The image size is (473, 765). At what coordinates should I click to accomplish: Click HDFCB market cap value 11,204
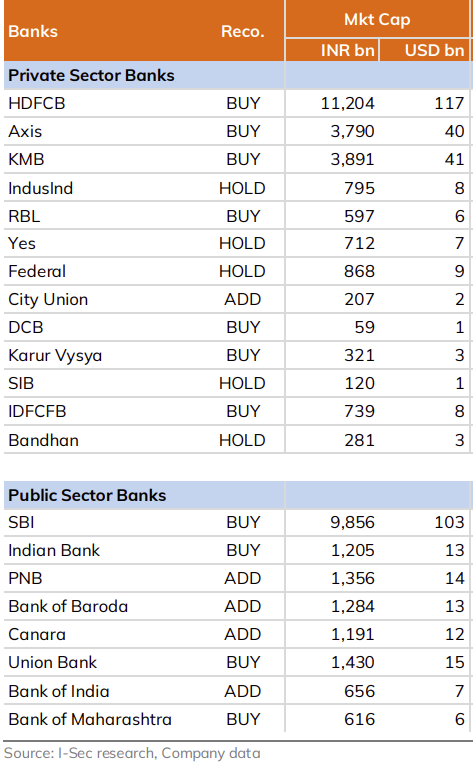pyautogui.click(x=348, y=103)
